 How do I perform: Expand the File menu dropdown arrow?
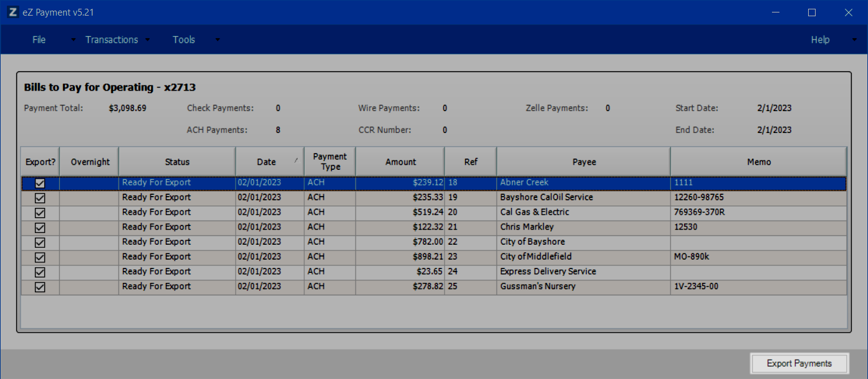pyautogui.click(x=73, y=40)
